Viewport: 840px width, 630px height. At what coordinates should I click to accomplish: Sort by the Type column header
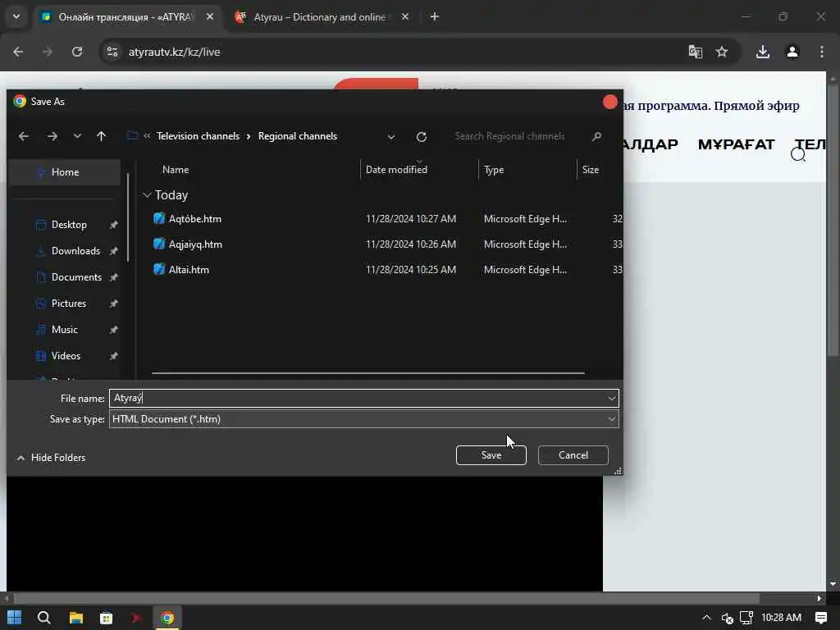click(x=493, y=169)
